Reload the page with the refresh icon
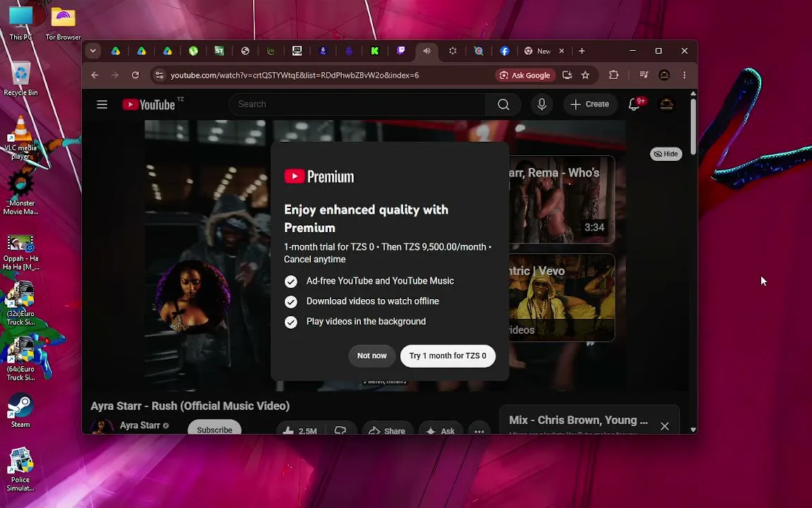Image resolution: width=812 pixels, height=508 pixels. coord(135,75)
